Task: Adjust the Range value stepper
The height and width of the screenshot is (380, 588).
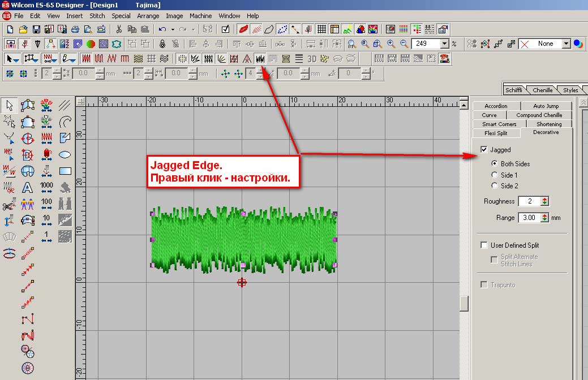Action: tap(544, 218)
